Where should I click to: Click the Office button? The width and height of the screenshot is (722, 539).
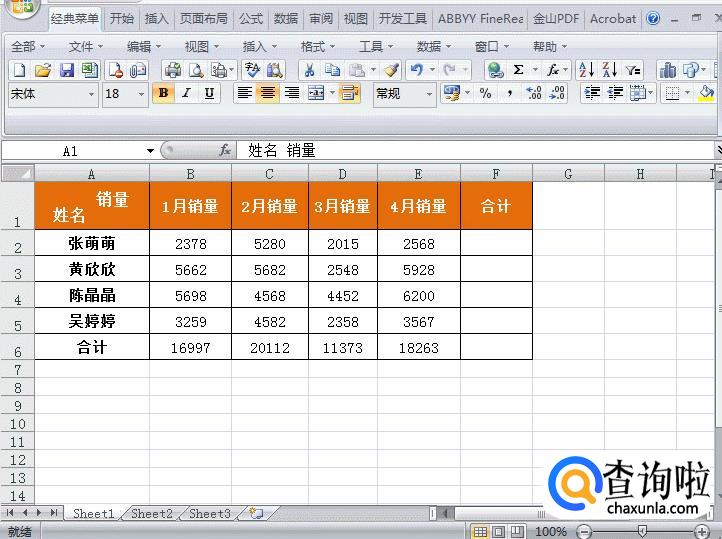[21, 7]
